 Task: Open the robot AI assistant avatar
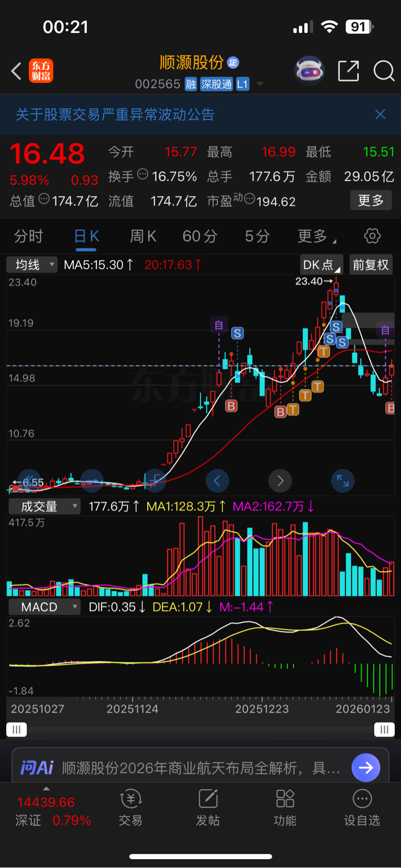tap(310, 70)
